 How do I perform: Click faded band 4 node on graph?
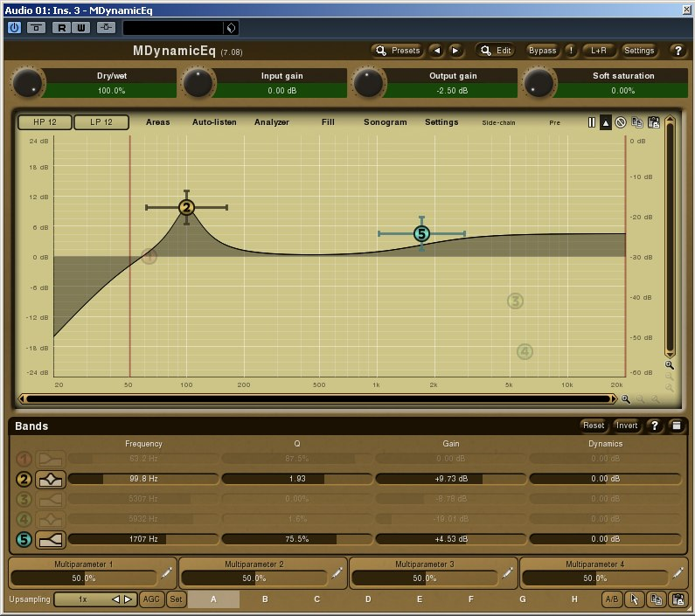tap(525, 352)
